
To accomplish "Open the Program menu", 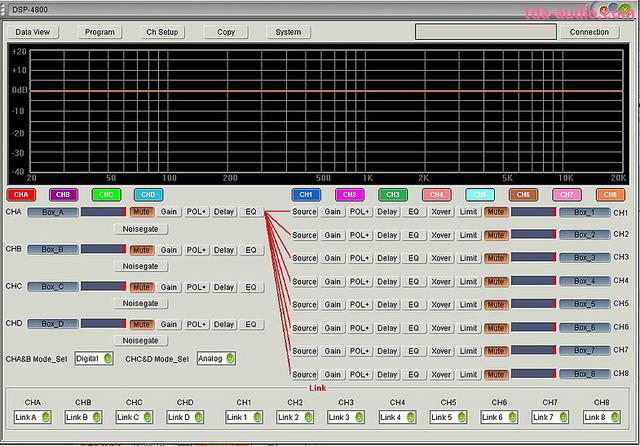I will coord(100,32).
